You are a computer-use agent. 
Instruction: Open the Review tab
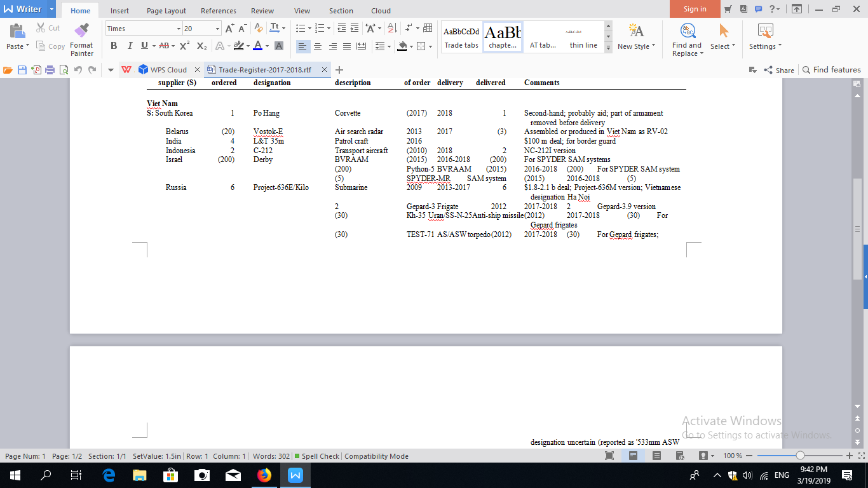(x=262, y=11)
